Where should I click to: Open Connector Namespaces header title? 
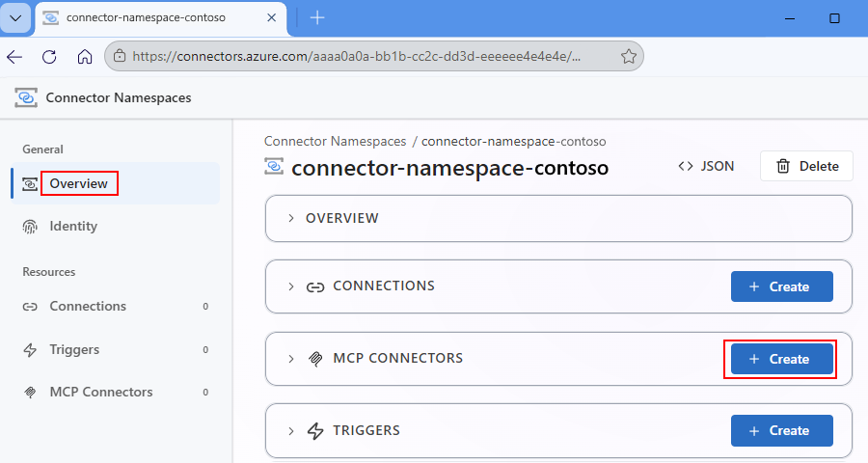[119, 97]
